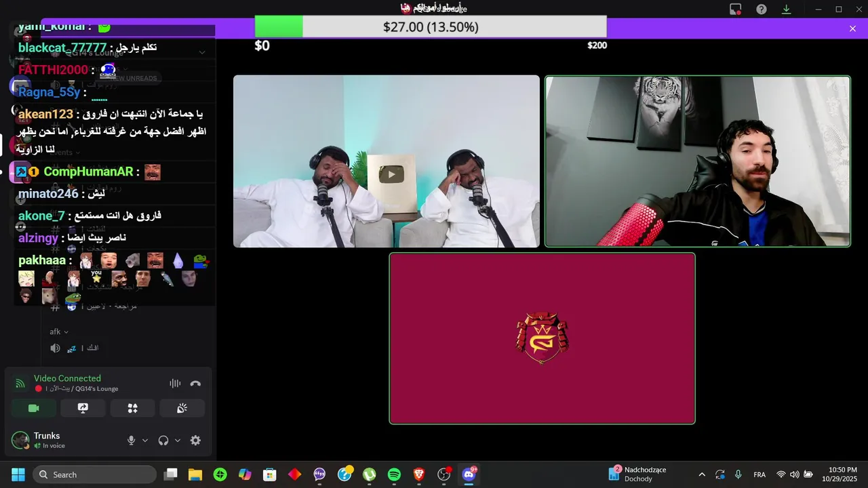Click username minato246 in chat overlay
Image resolution: width=868 pixels, height=488 pixels.
tap(48, 195)
